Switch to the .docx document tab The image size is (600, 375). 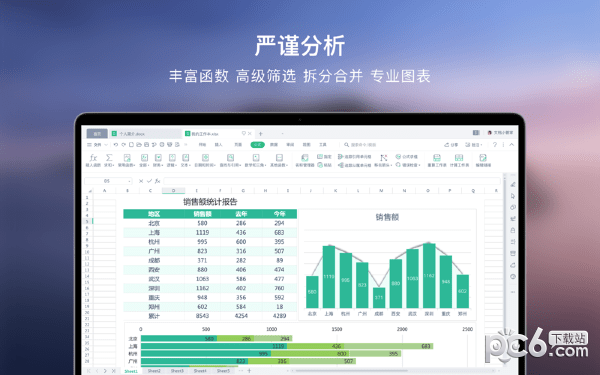click(x=145, y=134)
